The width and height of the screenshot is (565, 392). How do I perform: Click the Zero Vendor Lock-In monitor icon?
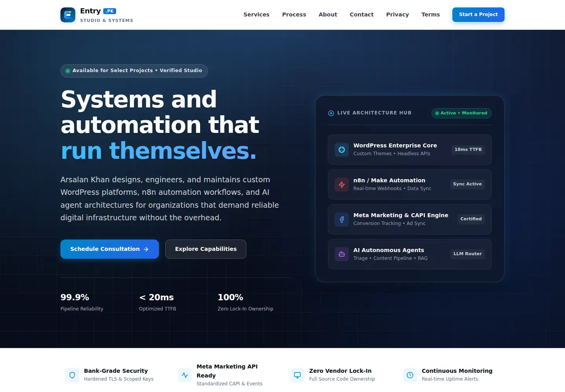(x=297, y=375)
